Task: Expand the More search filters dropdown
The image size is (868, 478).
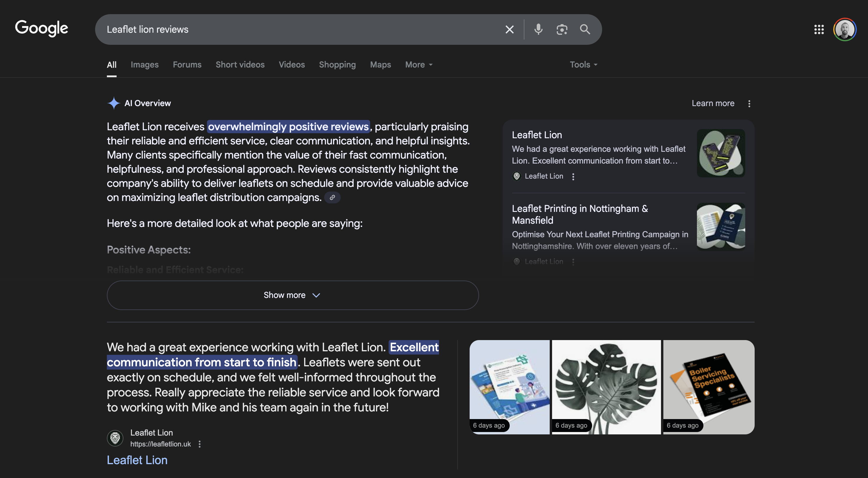Action: 419,65
